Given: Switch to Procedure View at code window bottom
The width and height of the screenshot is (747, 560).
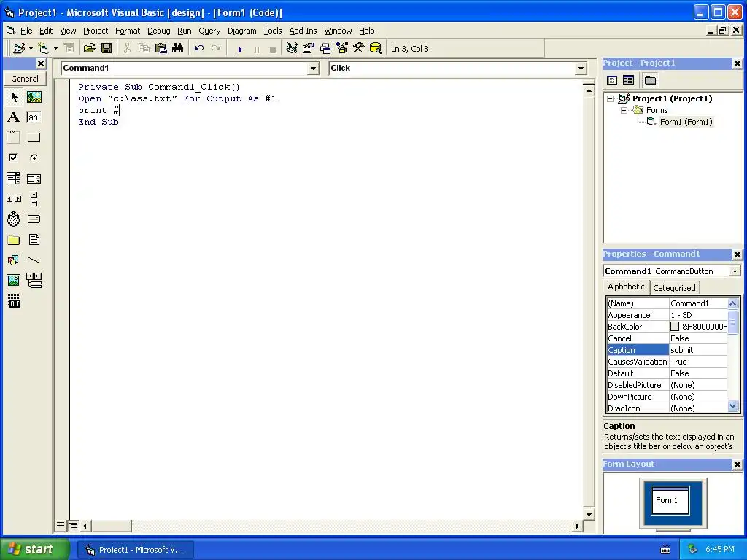Looking at the screenshot, I should 61,525.
